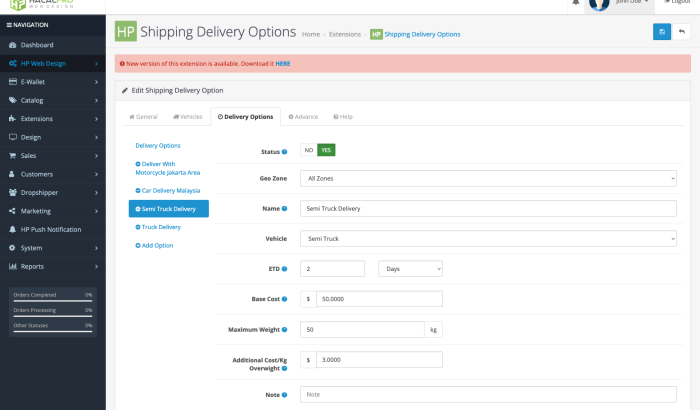Switch to the General tab
The image size is (700, 410).
(143, 117)
